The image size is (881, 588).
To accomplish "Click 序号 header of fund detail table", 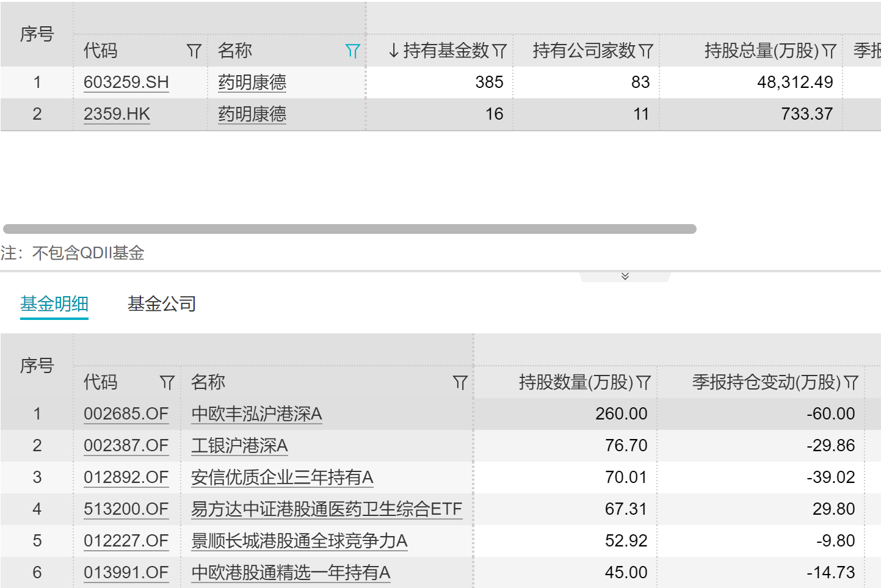I will coord(37,366).
